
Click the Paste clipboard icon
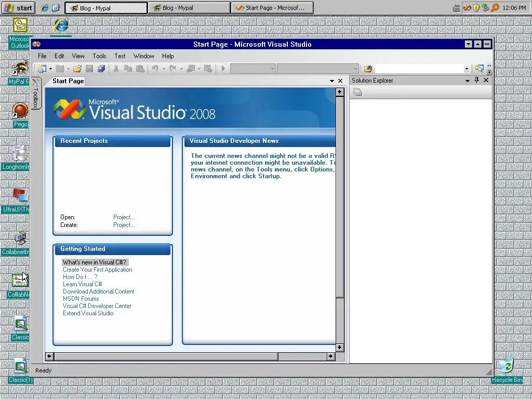[140, 69]
